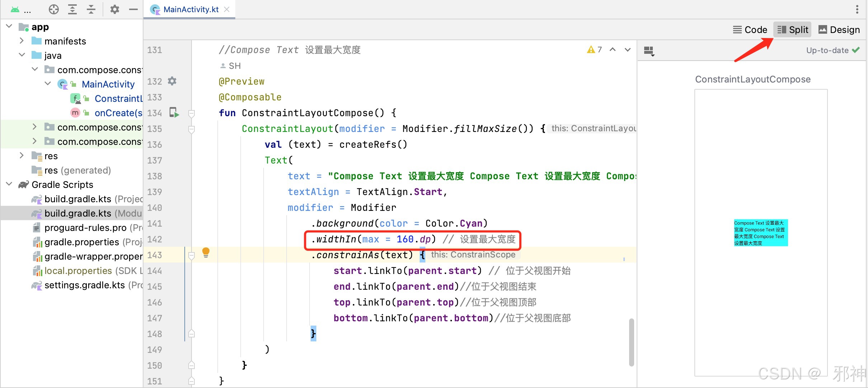Image resolution: width=868 pixels, height=388 pixels.
Task: Click the fold end marker at line 150
Action: [x=192, y=365]
